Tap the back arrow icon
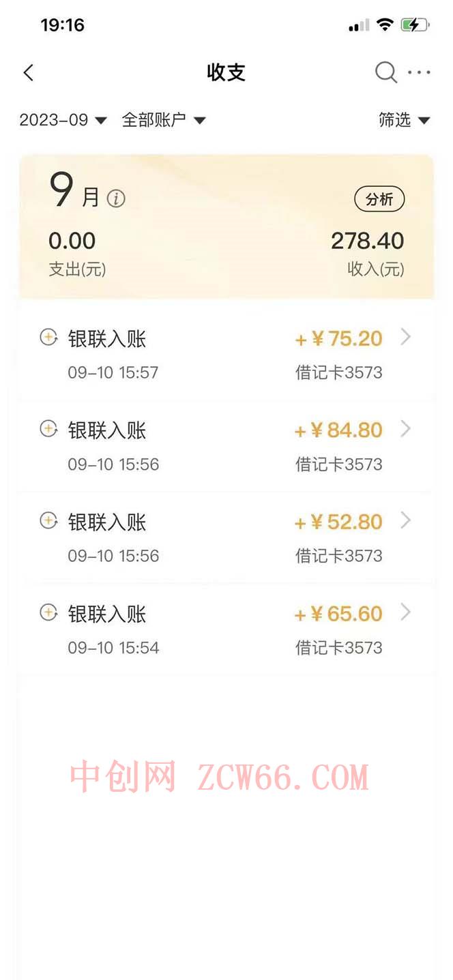 28,72
